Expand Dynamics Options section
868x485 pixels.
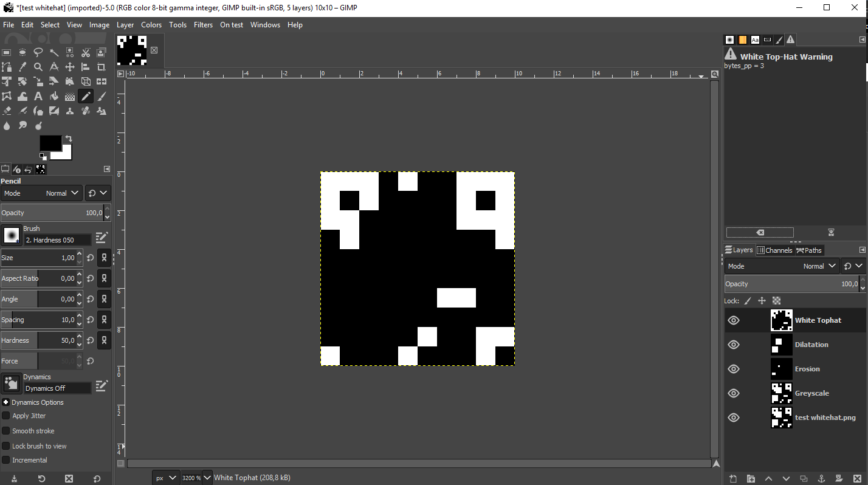tap(5, 402)
